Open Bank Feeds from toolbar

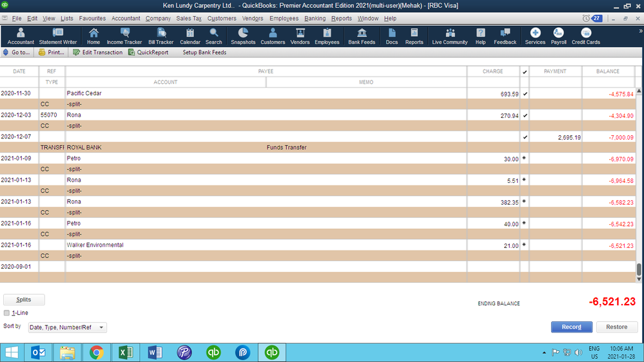tap(362, 36)
